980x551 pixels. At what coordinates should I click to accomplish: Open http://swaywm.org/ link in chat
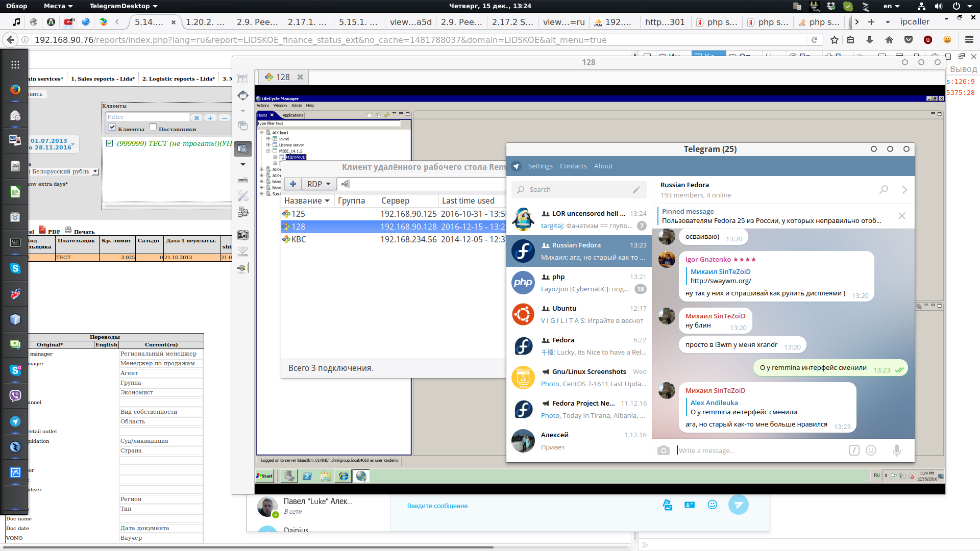tap(721, 281)
